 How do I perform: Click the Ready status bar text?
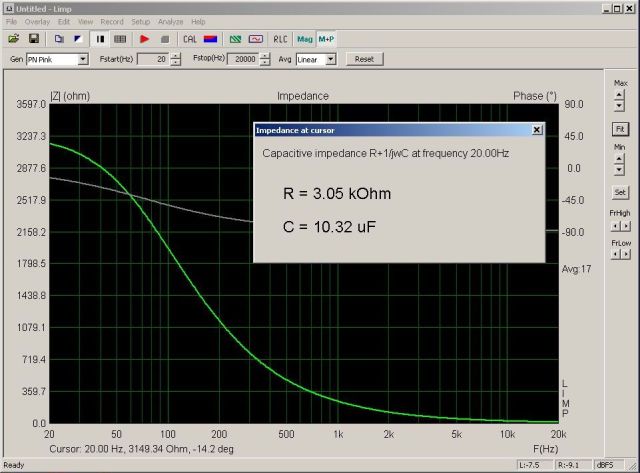point(14,465)
